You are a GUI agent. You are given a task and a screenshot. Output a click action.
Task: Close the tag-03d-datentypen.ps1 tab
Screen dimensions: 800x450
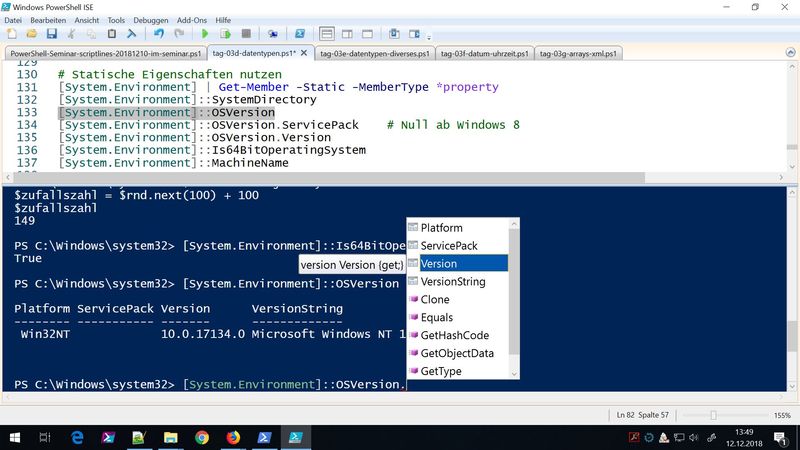[x=305, y=53]
